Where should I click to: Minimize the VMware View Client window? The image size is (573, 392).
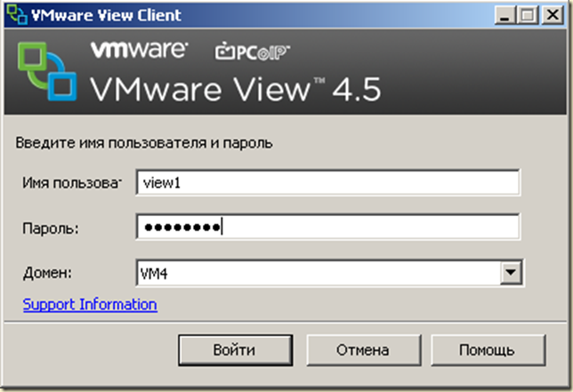[505, 15]
